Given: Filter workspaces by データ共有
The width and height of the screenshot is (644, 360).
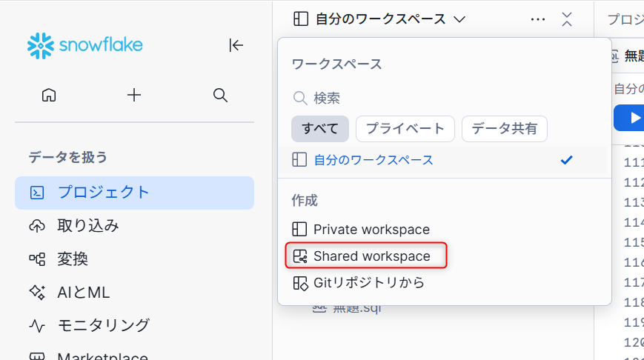Looking at the screenshot, I should 504,128.
